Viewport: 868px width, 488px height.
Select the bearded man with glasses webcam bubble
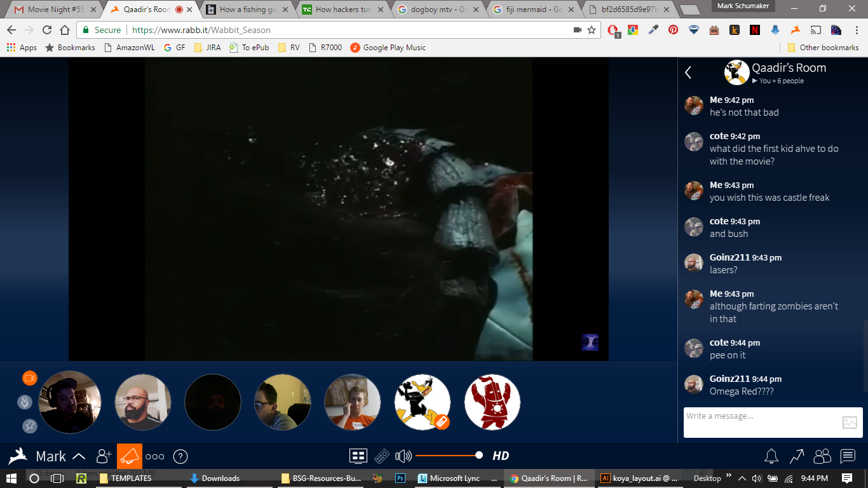coord(143,402)
